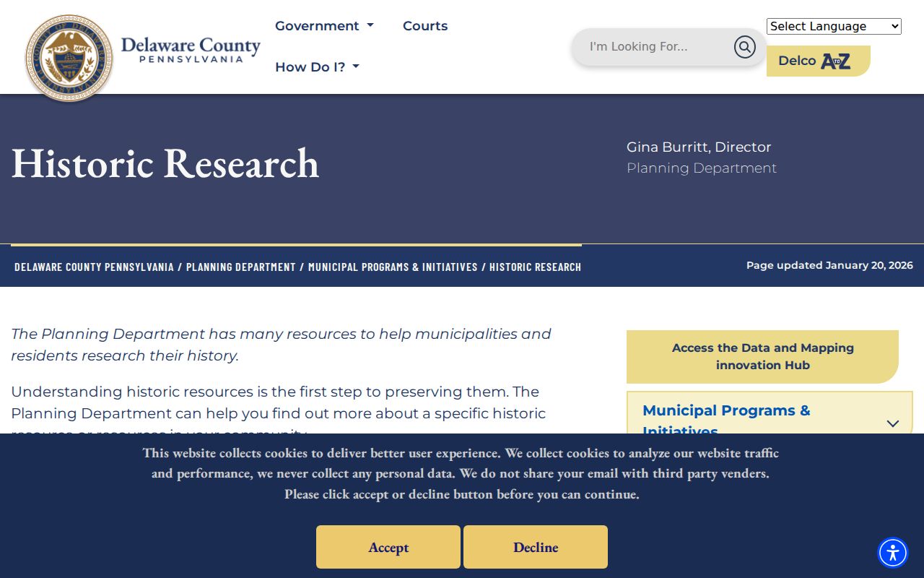Image resolution: width=924 pixels, height=578 pixels.
Task: Open the Courts menu item
Action: pos(425,26)
